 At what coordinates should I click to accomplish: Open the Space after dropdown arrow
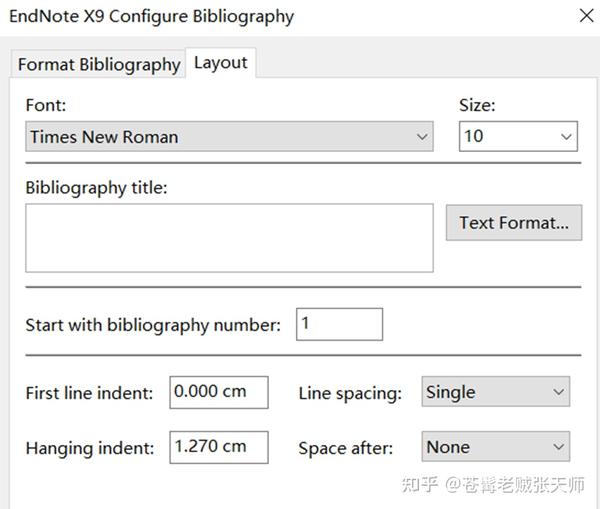tap(557, 447)
